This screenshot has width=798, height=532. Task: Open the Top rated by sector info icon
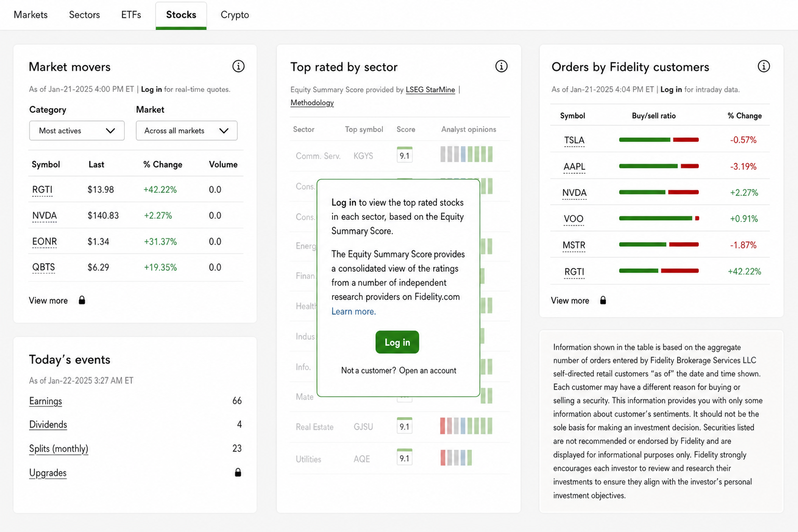coord(501,66)
